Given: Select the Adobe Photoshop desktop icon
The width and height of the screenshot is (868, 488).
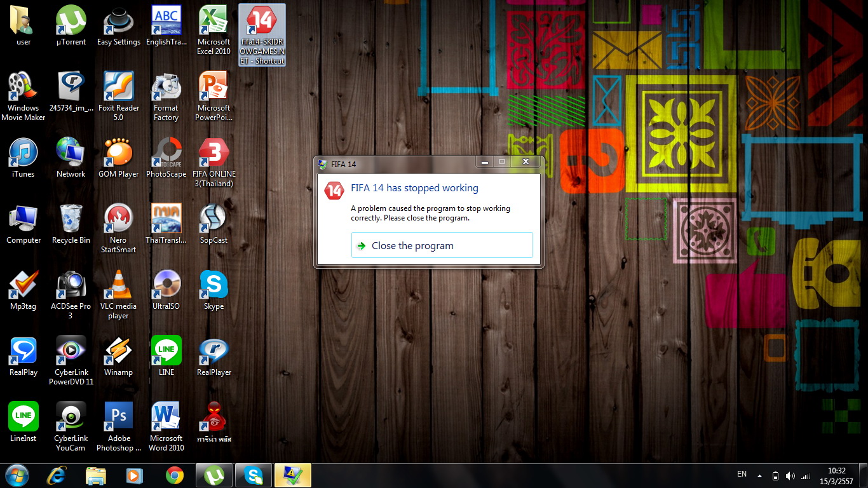Looking at the screenshot, I should 119,417.
